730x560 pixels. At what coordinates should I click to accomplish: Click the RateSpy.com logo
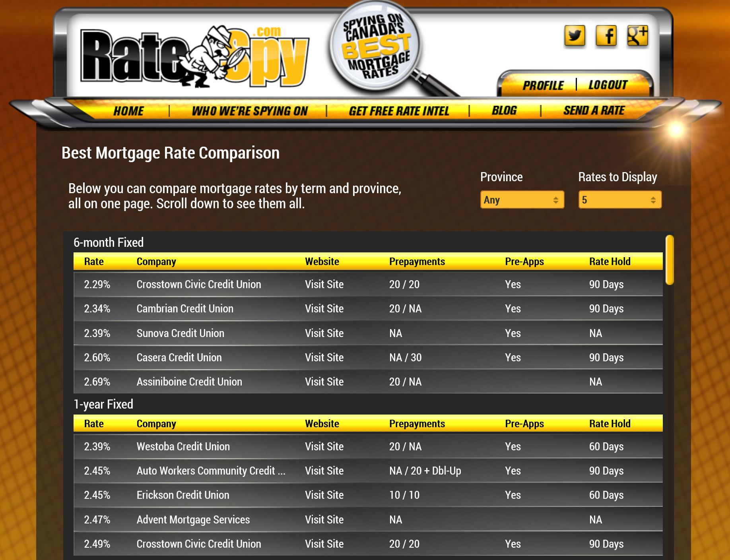pos(195,57)
